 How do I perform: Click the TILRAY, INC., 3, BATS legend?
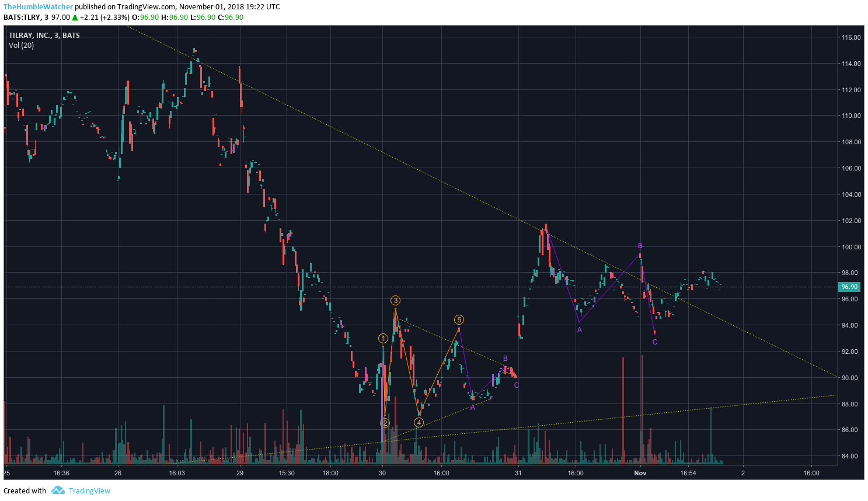click(x=44, y=36)
